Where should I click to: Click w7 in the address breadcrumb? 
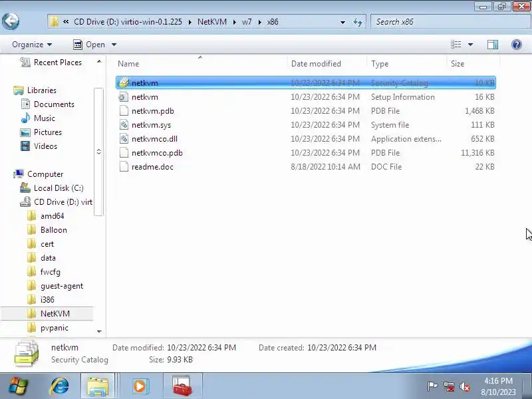tap(247, 22)
